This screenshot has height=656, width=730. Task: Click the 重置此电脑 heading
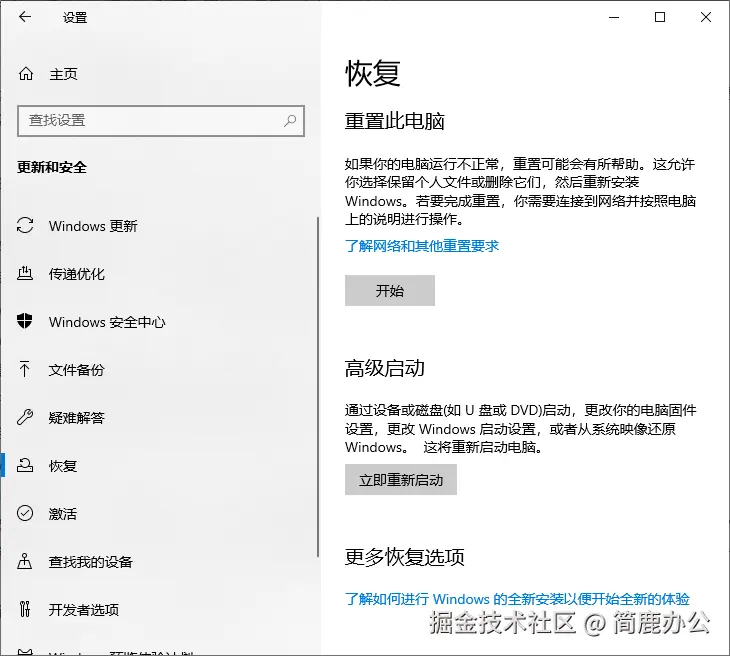point(394,121)
